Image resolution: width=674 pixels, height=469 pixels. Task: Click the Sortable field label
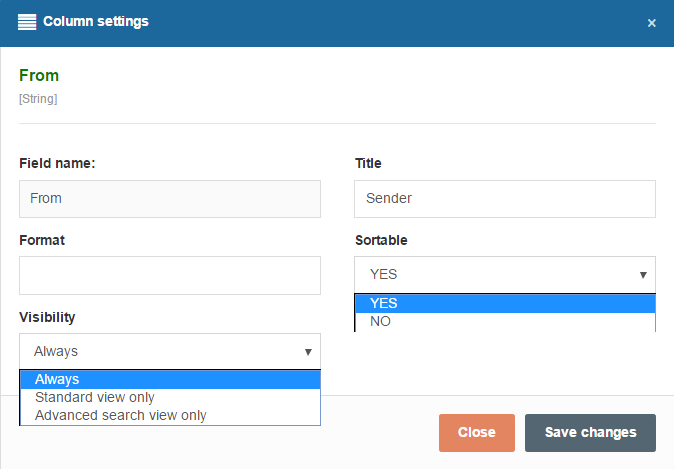[381, 241]
